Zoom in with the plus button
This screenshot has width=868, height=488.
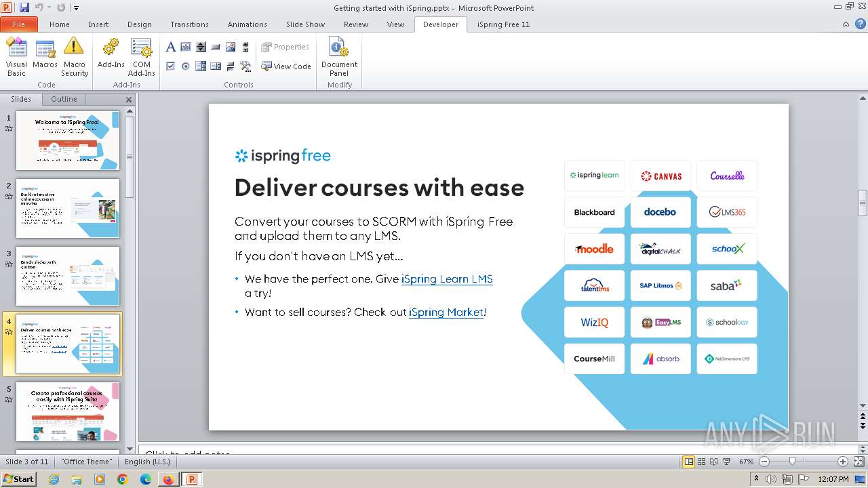click(843, 462)
